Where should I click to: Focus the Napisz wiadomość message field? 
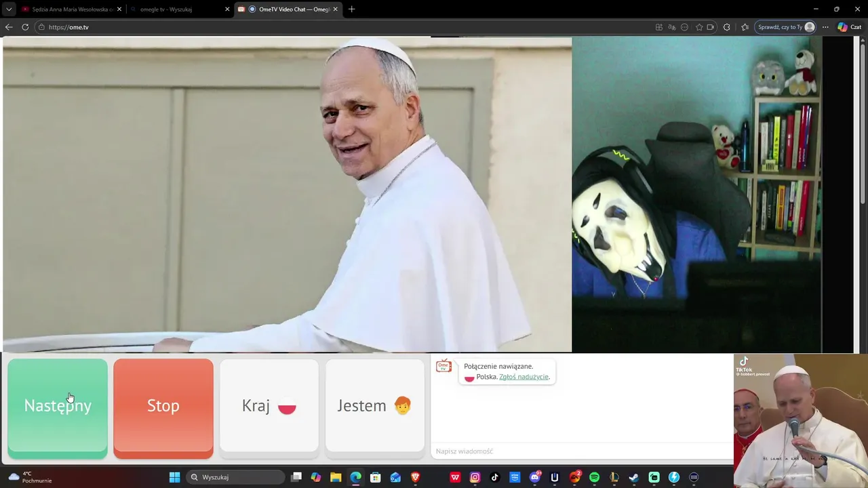click(582, 451)
